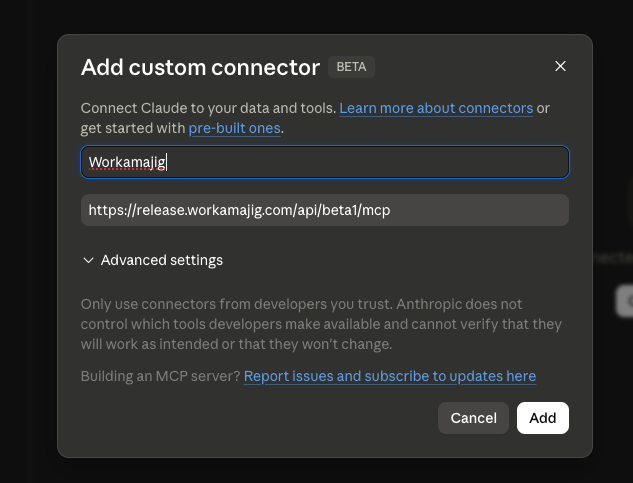Click the BETA badge next to title

click(x=351, y=67)
